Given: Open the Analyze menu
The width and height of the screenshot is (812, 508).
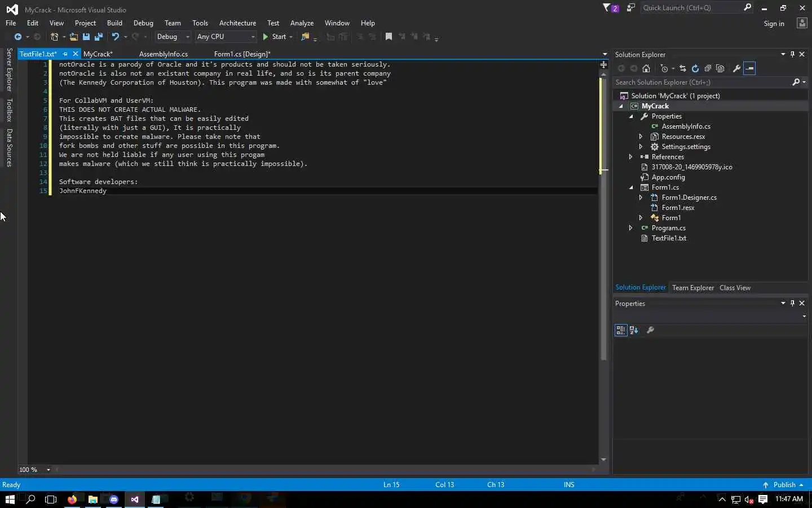Looking at the screenshot, I should point(302,23).
